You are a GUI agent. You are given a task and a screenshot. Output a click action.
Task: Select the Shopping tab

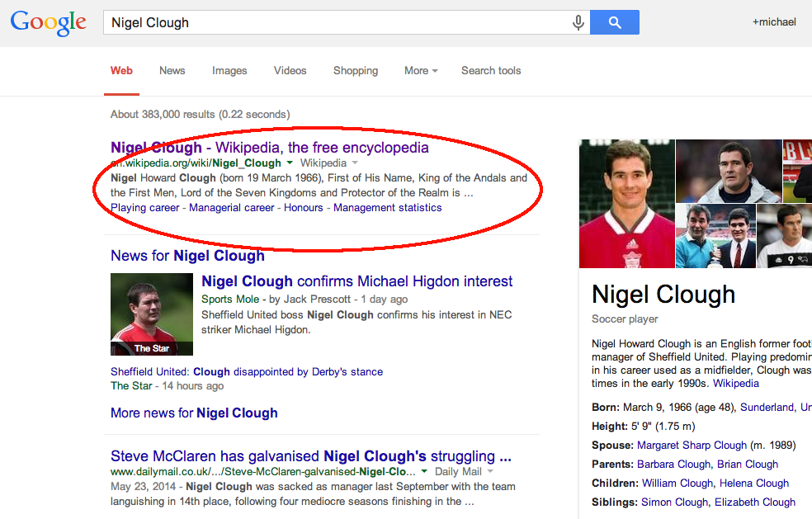pos(356,70)
